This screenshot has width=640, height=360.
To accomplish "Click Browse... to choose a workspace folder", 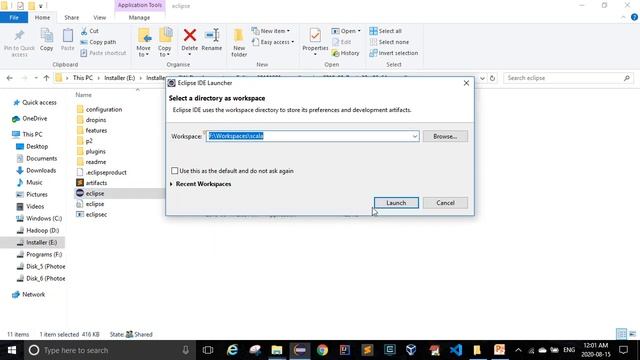I will pos(445,136).
